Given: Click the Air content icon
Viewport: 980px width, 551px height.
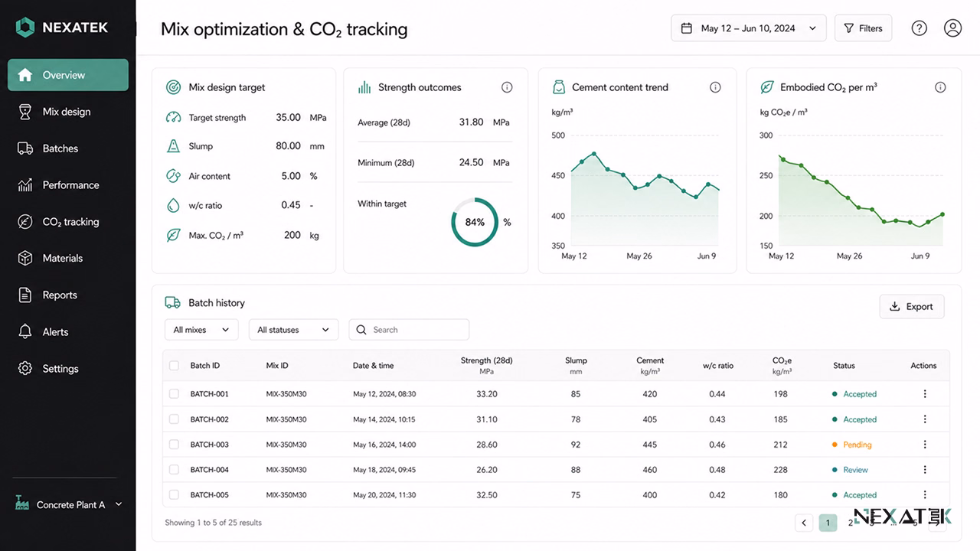Looking at the screenshot, I should click(x=173, y=176).
